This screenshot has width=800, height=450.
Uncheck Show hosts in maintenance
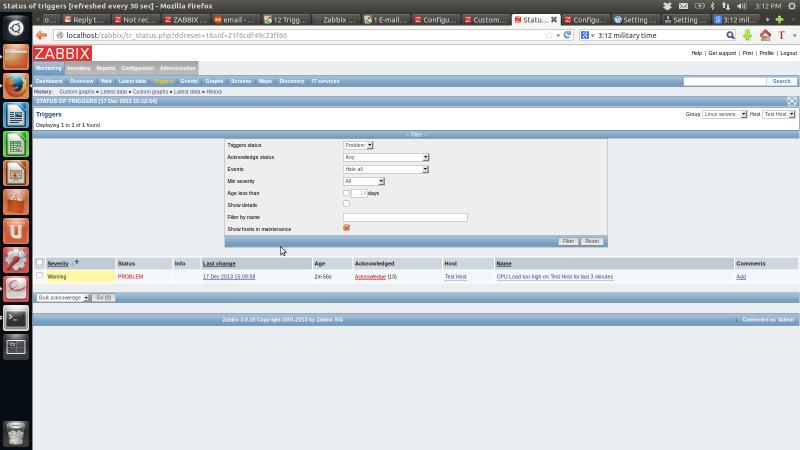[346, 228]
